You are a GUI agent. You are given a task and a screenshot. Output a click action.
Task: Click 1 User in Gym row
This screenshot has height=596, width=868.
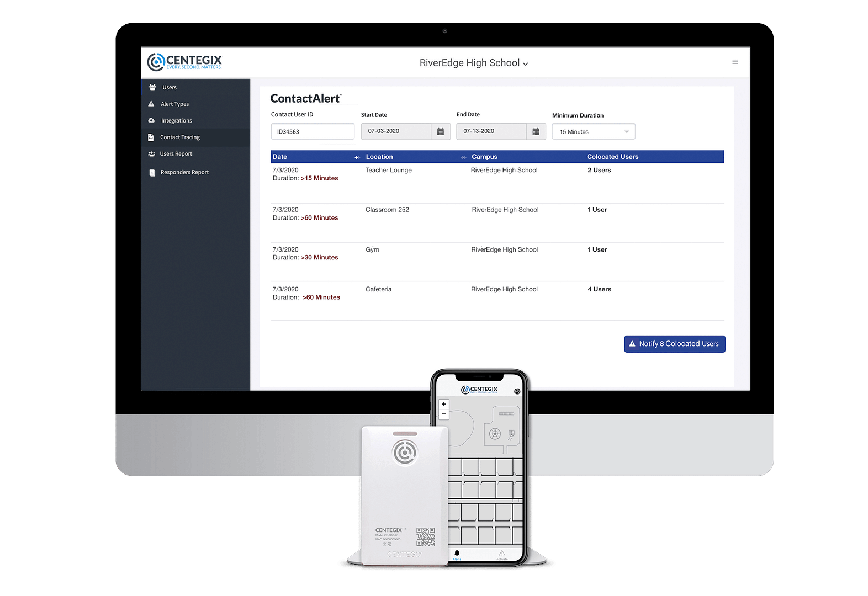pyautogui.click(x=597, y=249)
